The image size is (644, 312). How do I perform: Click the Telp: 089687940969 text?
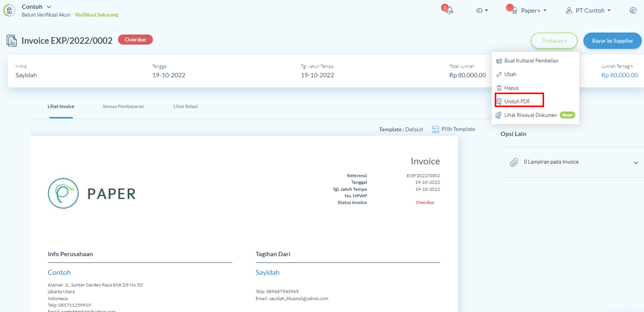coord(277,292)
